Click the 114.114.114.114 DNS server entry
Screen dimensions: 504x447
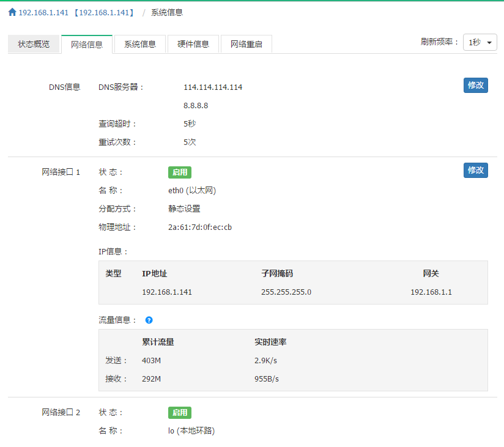[x=213, y=87]
